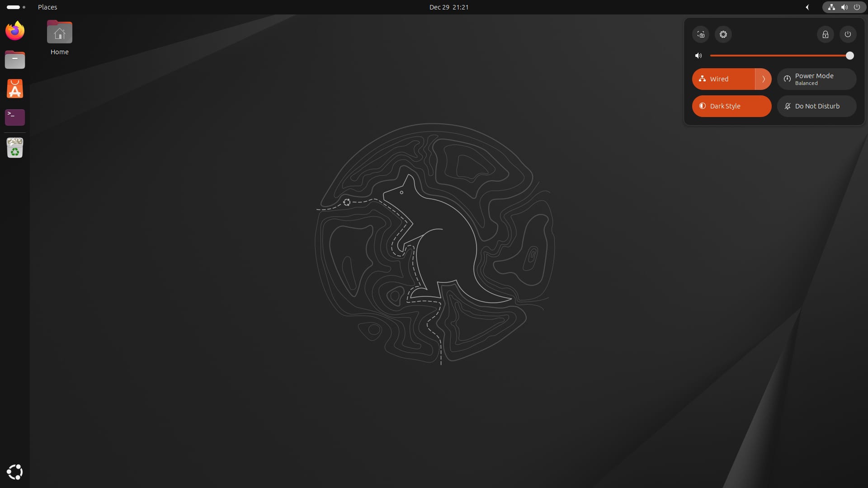Open the clock showing Dec 29 21:21
Screen dimensions: 868x488
pos(448,7)
